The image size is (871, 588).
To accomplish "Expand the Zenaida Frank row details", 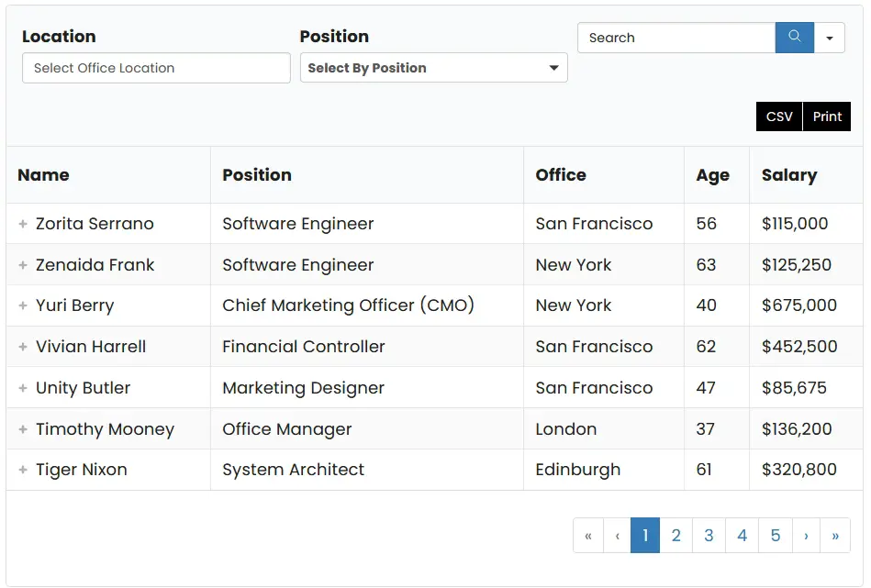I will coord(23,265).
